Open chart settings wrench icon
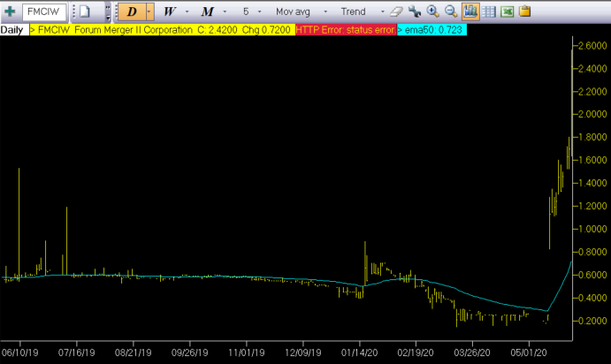Image resolution: width=611 pixels, height=364 pixels. coord(414,11)
